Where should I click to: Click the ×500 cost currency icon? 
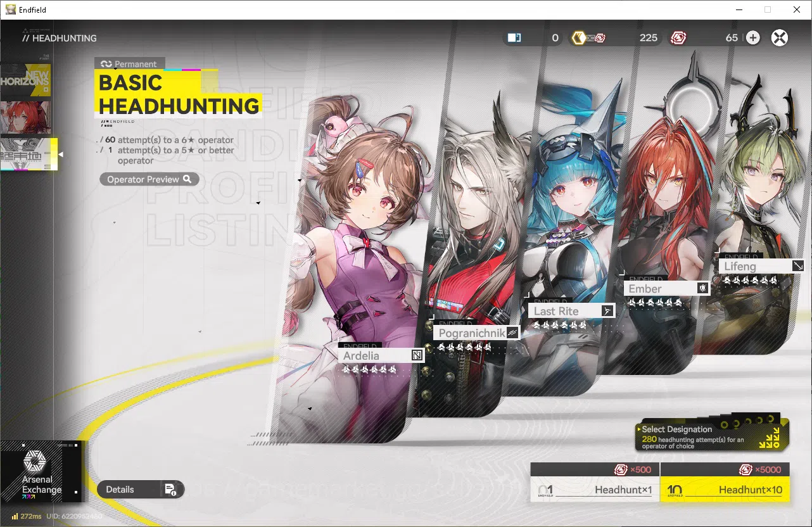621,469
